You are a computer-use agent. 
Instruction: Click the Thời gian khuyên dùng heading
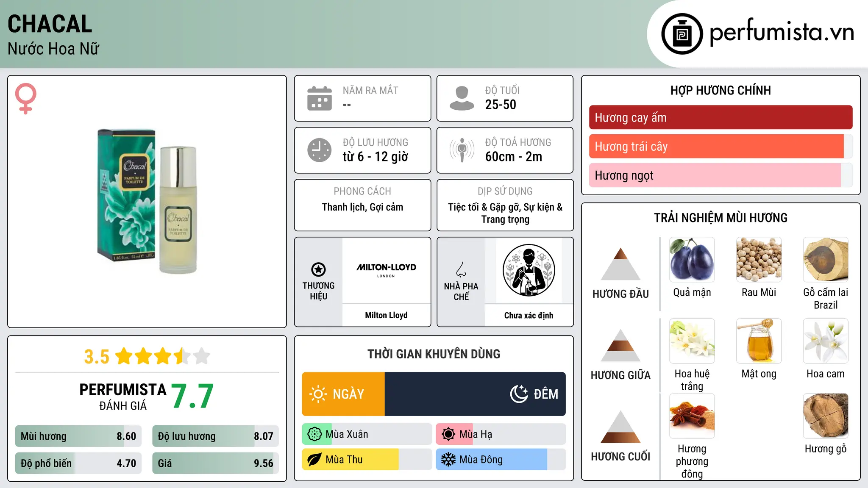coord(434,354)
